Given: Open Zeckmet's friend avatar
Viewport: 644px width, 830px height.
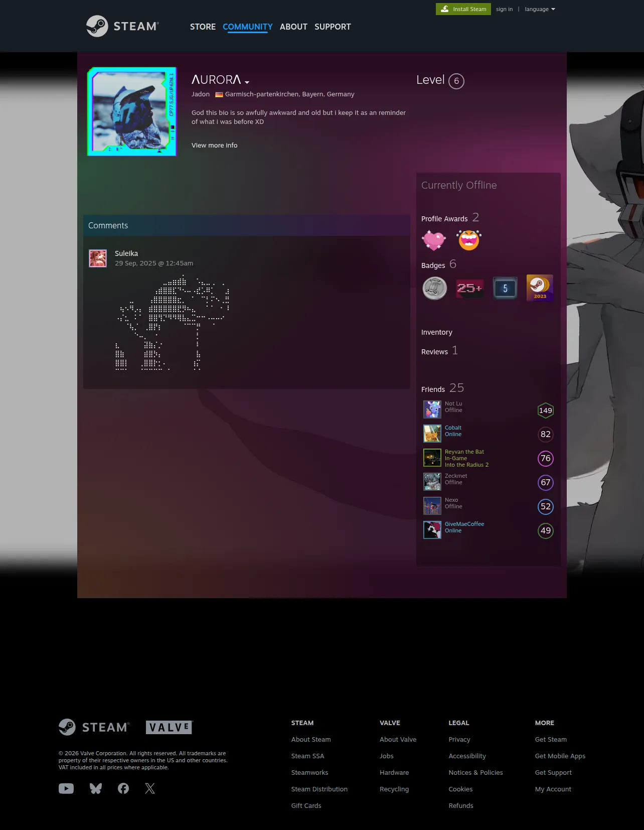Looking at the screenshot, I should pyautogui.click(x=432, y=482).
